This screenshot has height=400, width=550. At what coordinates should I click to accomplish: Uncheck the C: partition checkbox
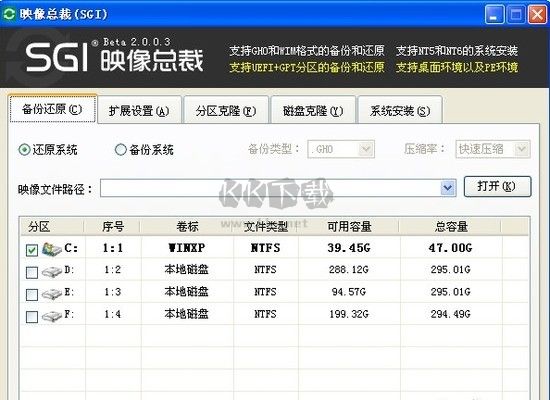(x=32, y=249)
